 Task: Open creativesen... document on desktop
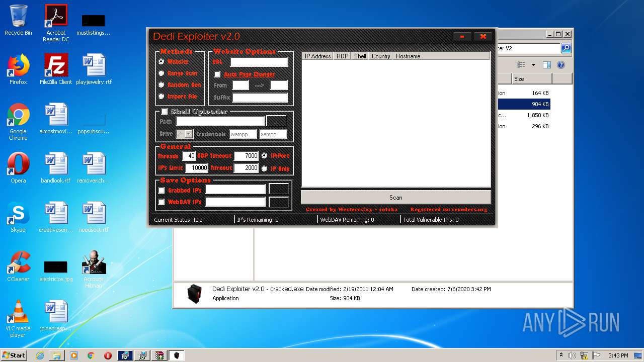(x=56, y=217)
